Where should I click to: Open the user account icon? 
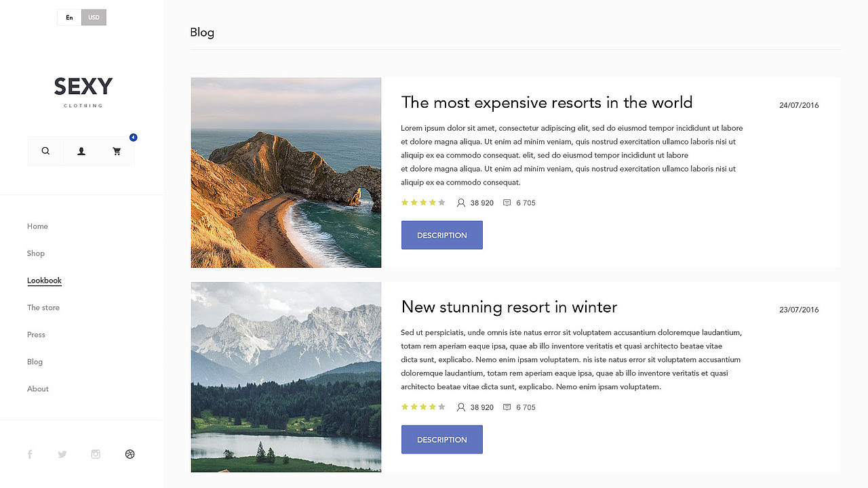click(x=81, y=151)
